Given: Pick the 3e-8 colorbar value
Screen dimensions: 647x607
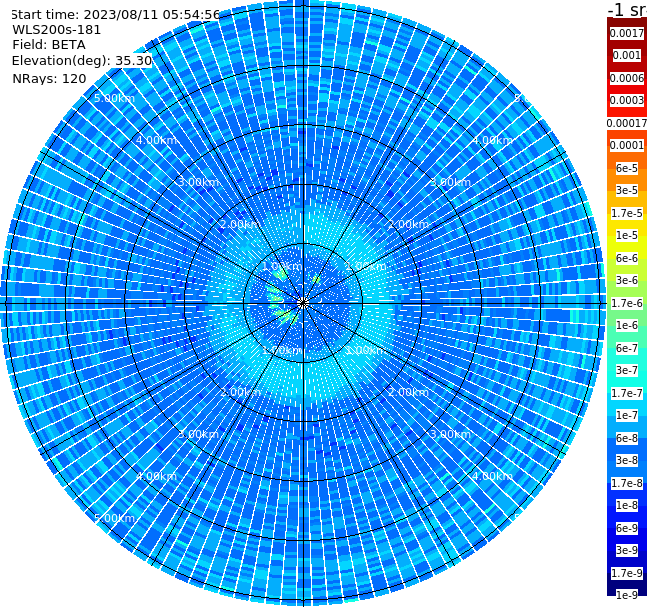Looking at the screenshot, I should (x=627, y=460).
